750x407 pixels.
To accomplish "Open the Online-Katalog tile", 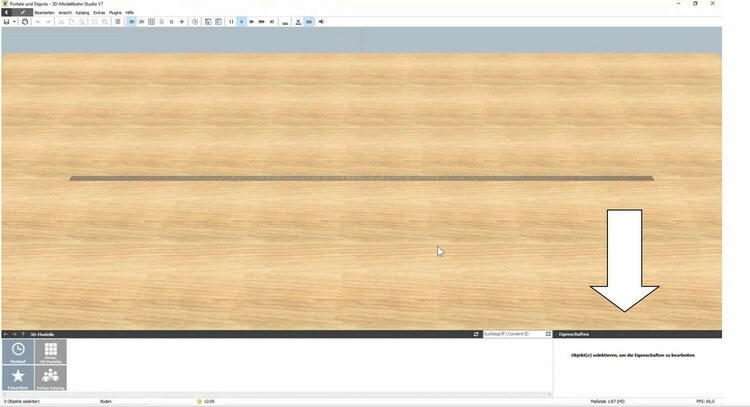I will point(51,378).
